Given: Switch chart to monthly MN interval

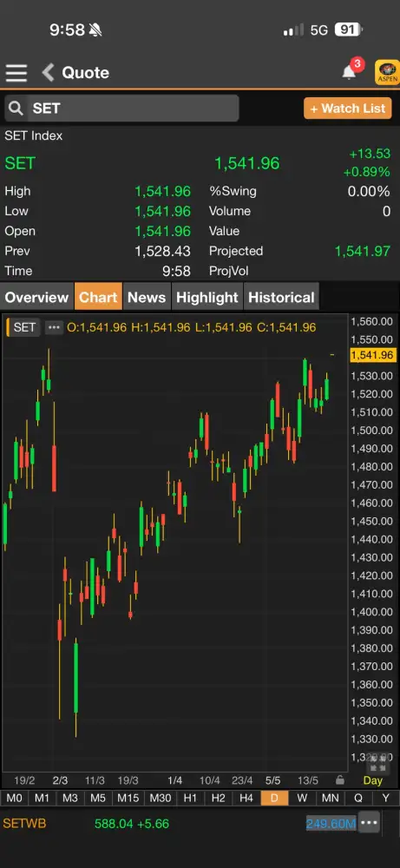Looking at the screenshot, I should click(331, 798).
